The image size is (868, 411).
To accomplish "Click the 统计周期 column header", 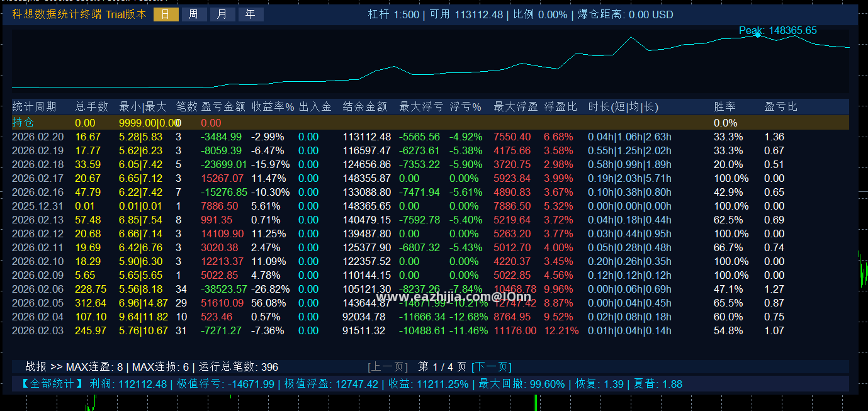I will pos(34,107).
